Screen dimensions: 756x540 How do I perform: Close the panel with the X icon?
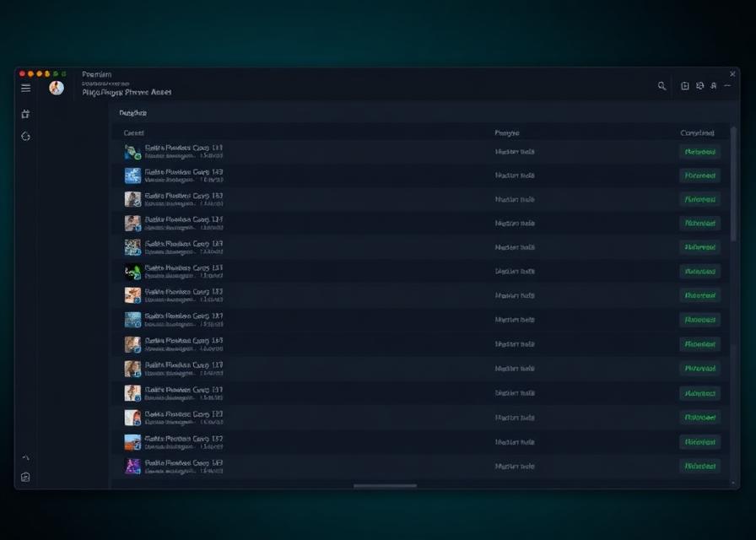click(x=733, y=73)
